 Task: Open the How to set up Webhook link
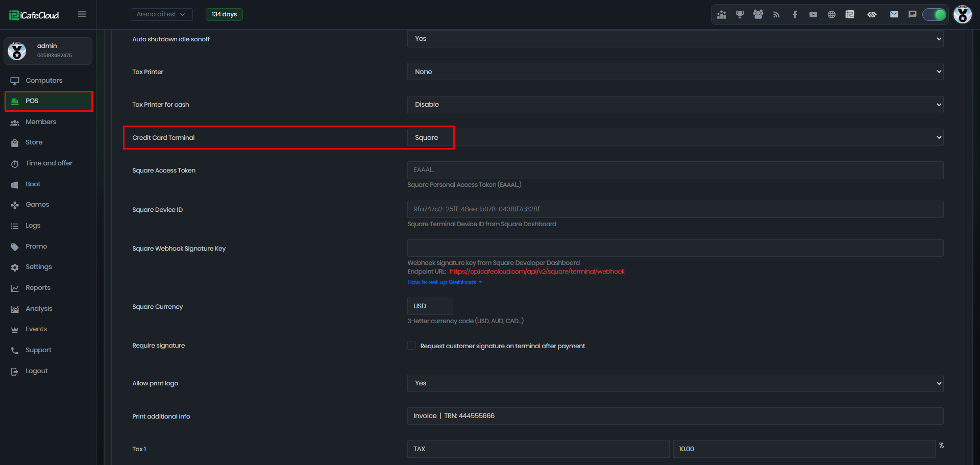pos(442,282)
